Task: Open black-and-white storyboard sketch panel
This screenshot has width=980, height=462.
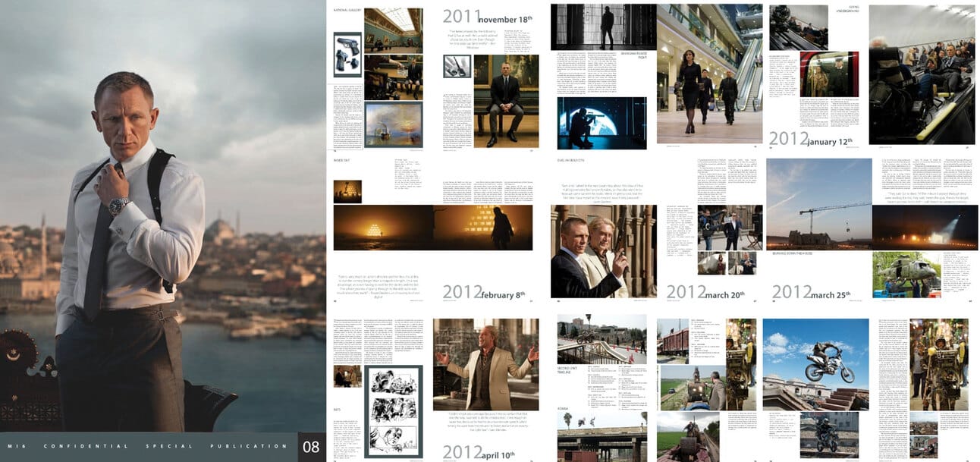Action: [x=393, y=410]
